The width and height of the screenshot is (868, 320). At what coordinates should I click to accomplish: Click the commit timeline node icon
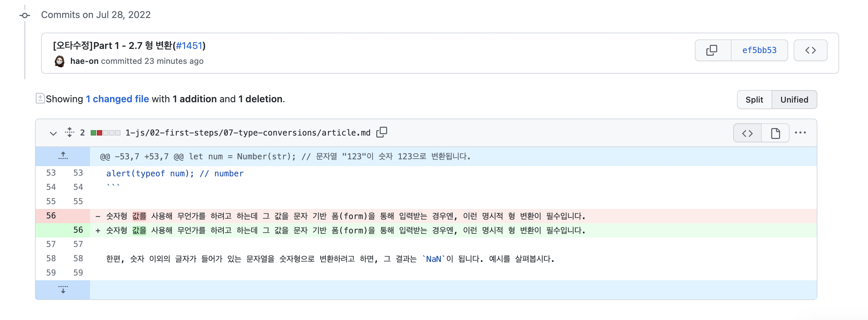[25, 15]
